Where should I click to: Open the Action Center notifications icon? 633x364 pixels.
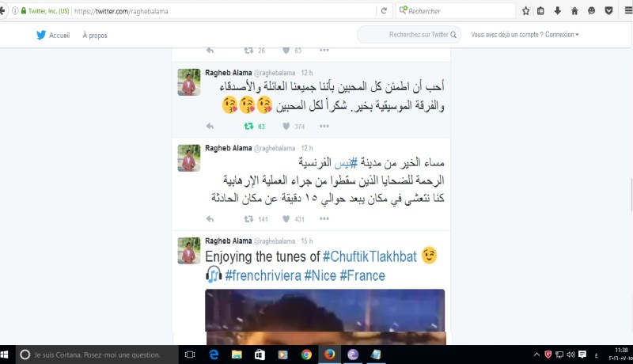pos(582,355)
